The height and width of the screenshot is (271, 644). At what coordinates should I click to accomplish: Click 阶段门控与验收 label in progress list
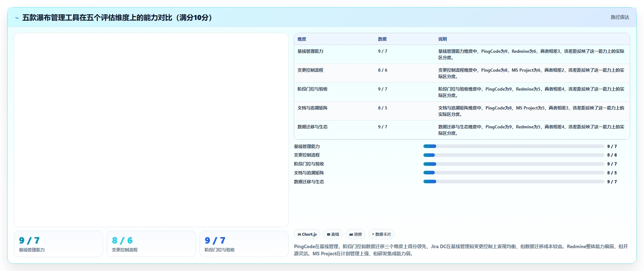tap(309, 164)
